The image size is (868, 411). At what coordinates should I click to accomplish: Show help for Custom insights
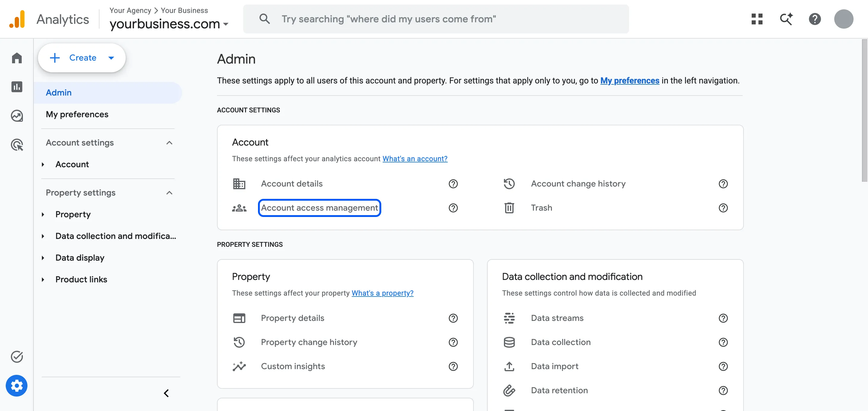pyautogui.click(x=453, y=366)
